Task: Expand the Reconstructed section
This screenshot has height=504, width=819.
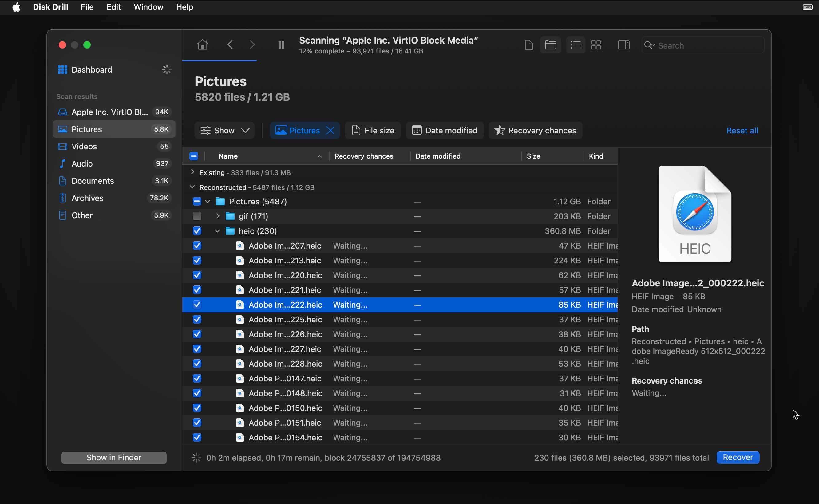Action: (x=192, y=187)
